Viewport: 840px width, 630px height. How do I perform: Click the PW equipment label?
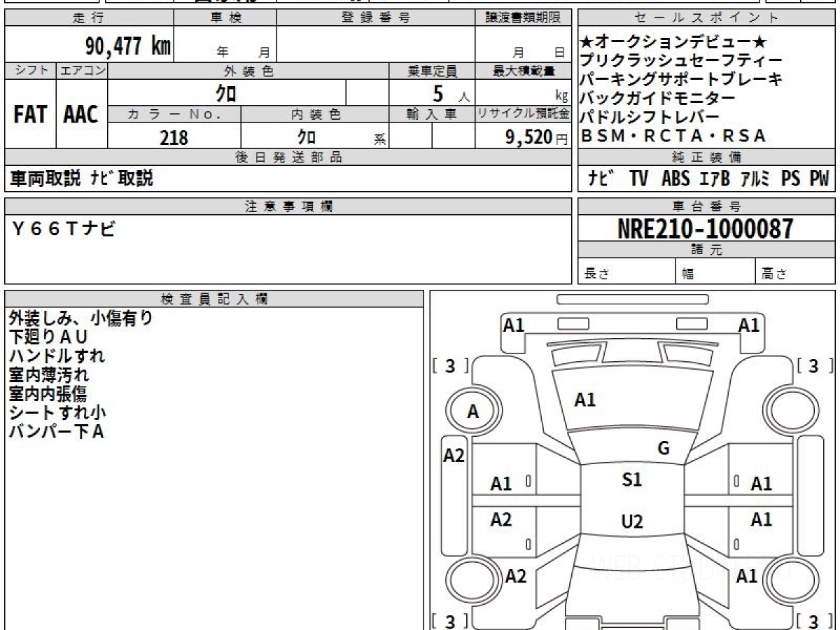click(819, 178)
